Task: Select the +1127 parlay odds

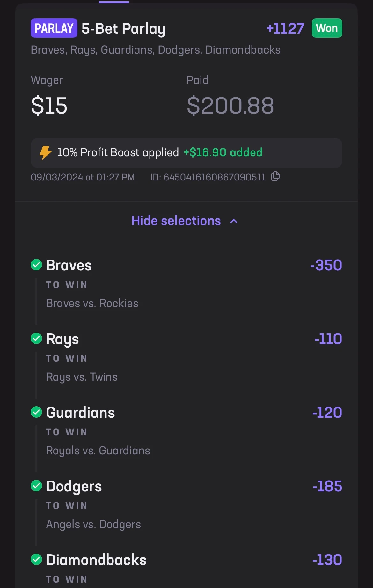Action: (x=285, y=28)
